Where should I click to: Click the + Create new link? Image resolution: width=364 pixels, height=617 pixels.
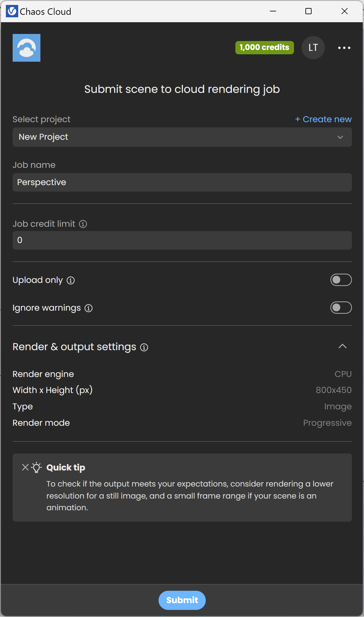pyautogui.click(x=323, y=119)
